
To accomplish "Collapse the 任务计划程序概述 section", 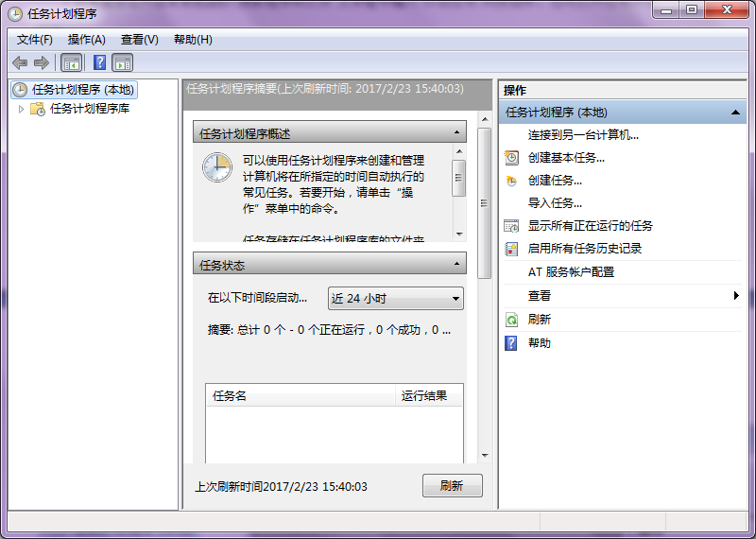I will click(x=456, y=132).
